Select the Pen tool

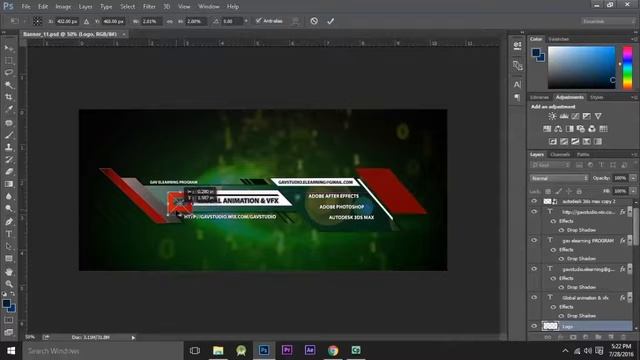[9, 222]
